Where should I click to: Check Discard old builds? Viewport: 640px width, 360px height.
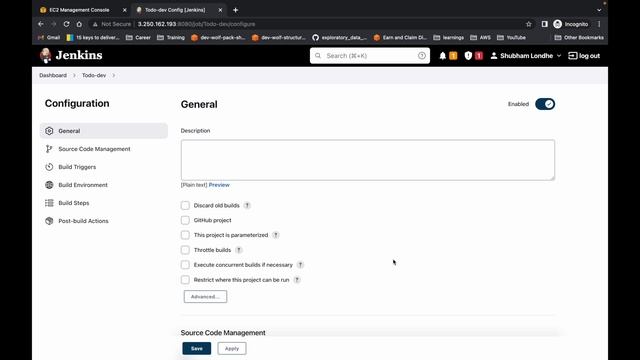[x=185, y=205]
